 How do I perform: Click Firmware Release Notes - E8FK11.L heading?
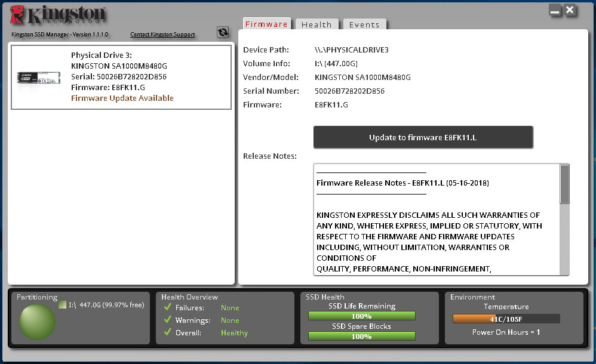(403, 183)
